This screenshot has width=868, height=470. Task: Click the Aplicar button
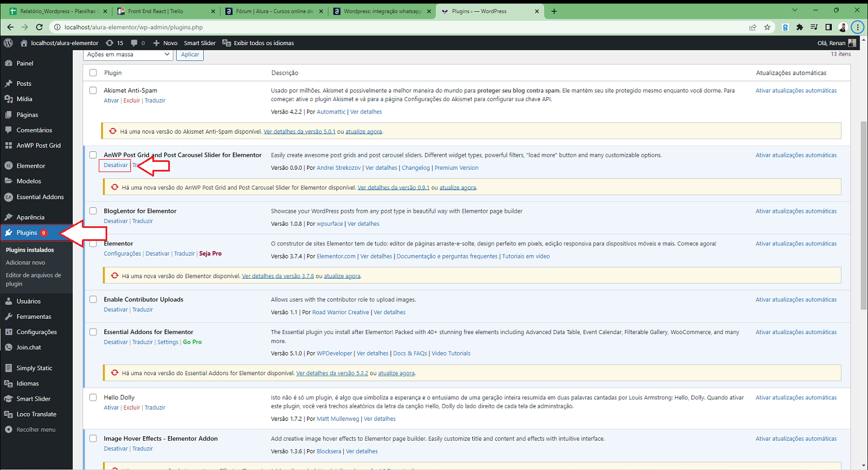point(190,55)
